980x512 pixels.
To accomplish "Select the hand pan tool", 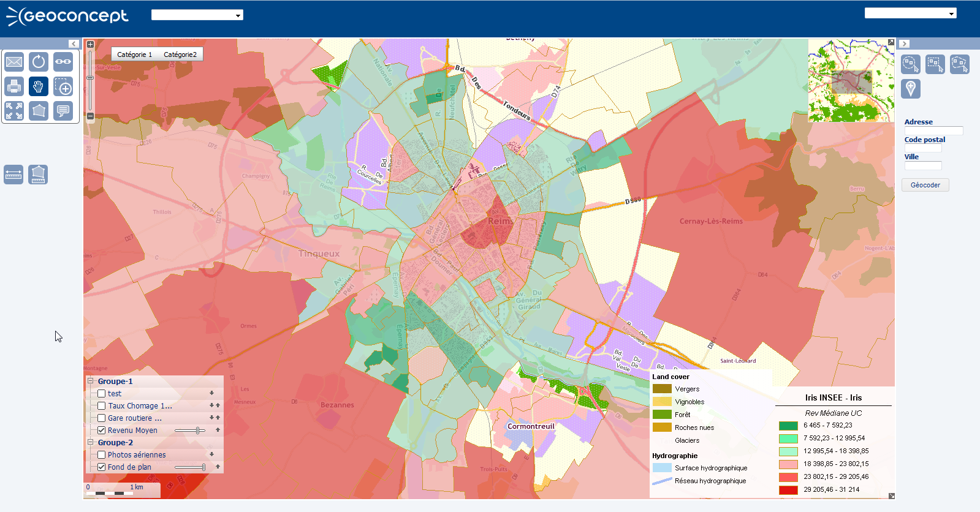I will [39, 86].
